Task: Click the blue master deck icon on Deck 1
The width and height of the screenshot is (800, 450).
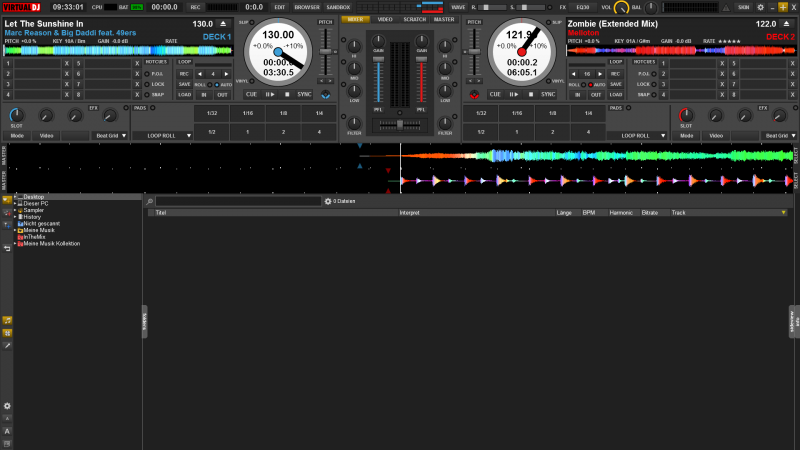Action: (x=326, y=95)
